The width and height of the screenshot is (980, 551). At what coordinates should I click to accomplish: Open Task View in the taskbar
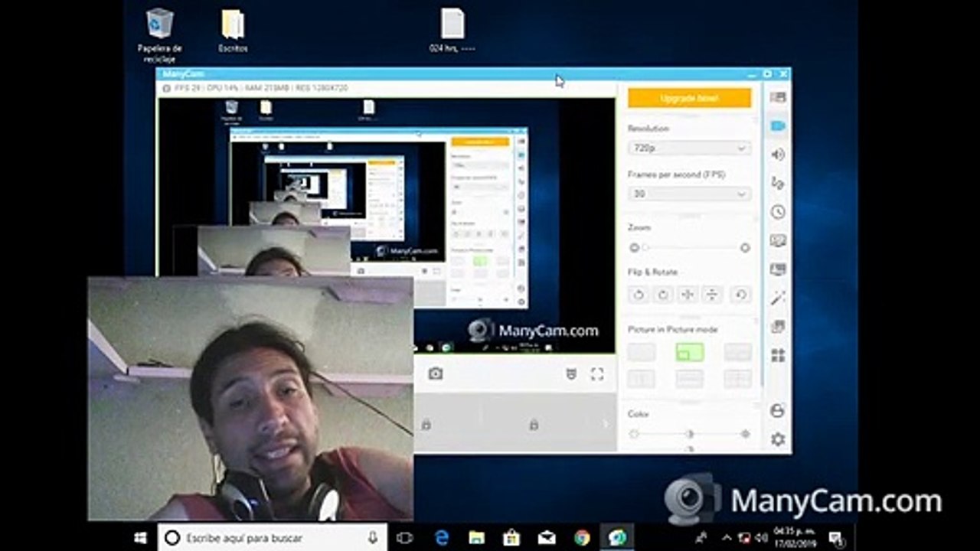(405, 538)
